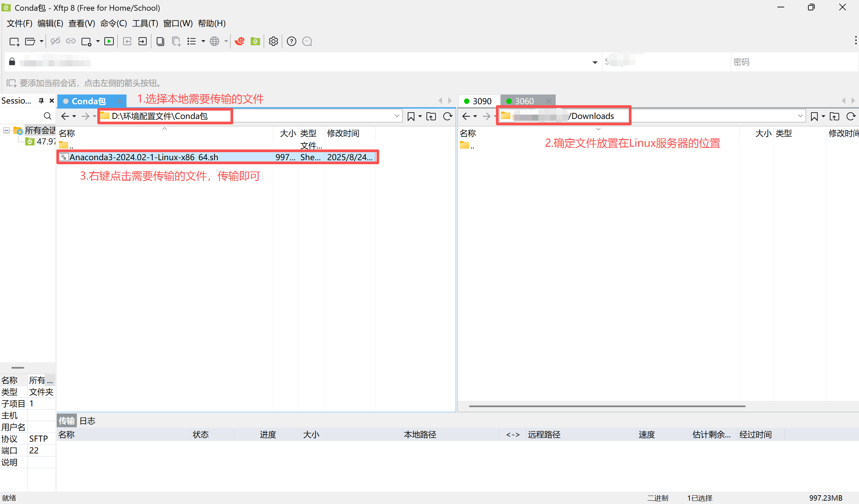859x504 pixels.
Task: Open the view mode list dropdown arrow
Action: tap(203, 42)
